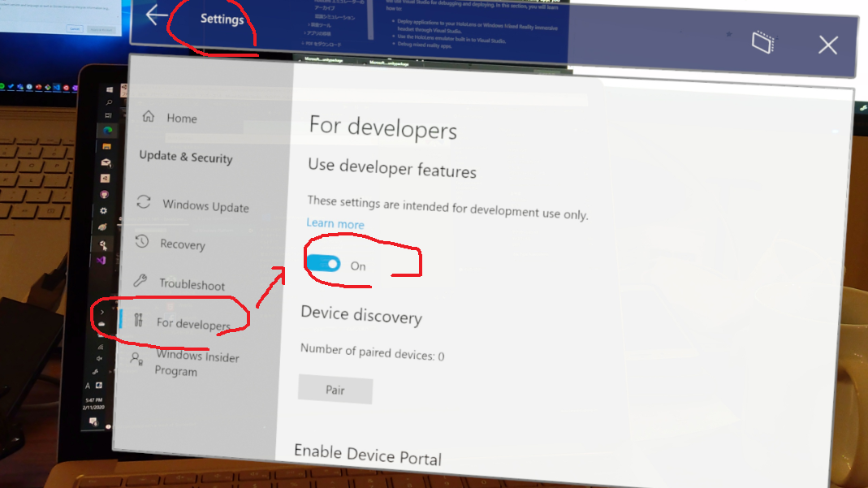Click the Settings title text

tap(222, 19)
